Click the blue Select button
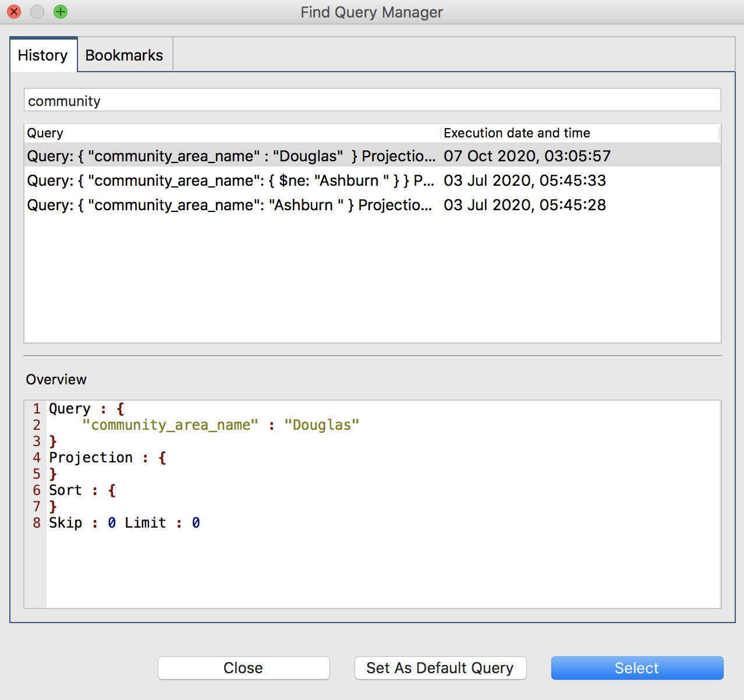 (x=636, y=668)
